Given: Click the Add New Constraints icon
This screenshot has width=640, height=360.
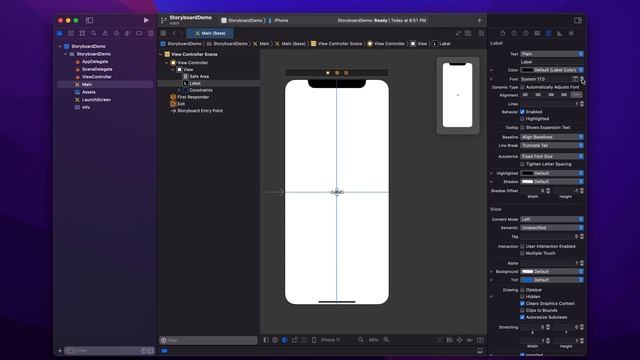Looking at the screenshot, I should point(460,340).
